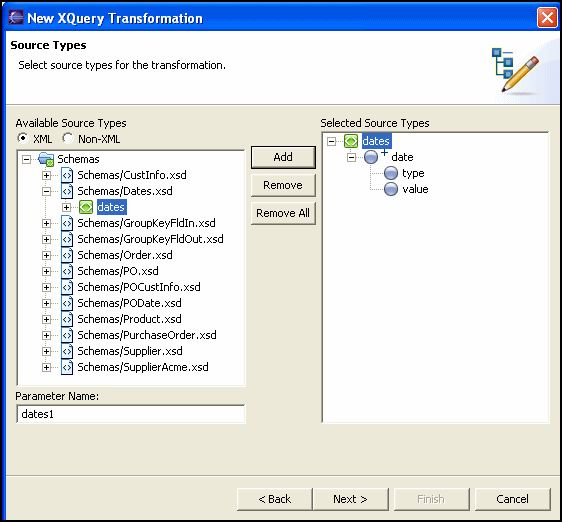
Task: Expand Schemas/PurchaseOrder.xsd node
Action: point(46,336)
